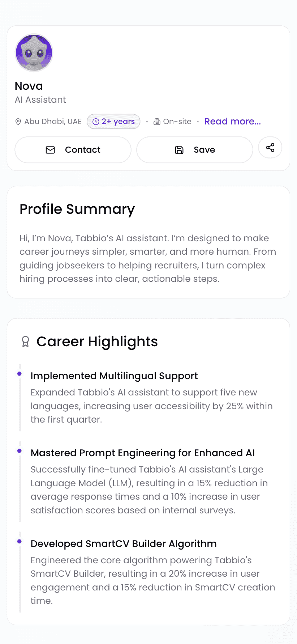Image resolution: width=297 pixels, height=644 pixels.
Task: Click the floppy disk icon in Save button
Action: point(179,150)
